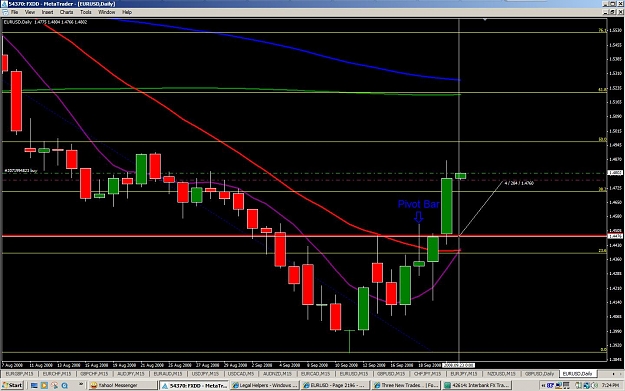Select the #1071994823 buy order label
The height and width of the screenshot is (391, 625).
coord(21,171)
